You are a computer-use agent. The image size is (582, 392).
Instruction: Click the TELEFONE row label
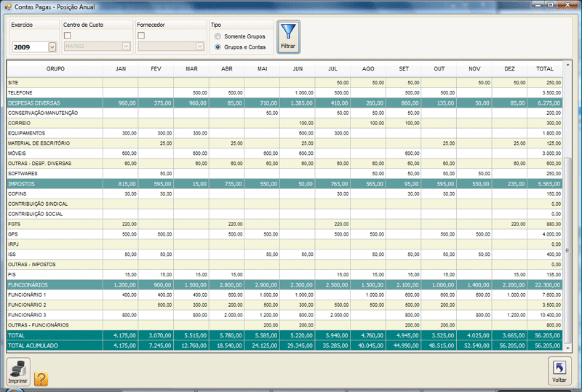pyautogui.click(x=20, y=93)
